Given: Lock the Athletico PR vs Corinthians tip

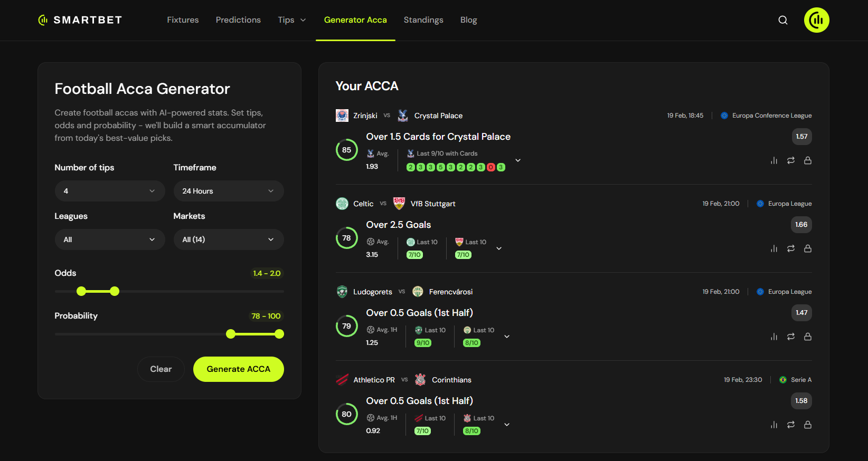Looking at the screenshot, I should tap(808, 425).
